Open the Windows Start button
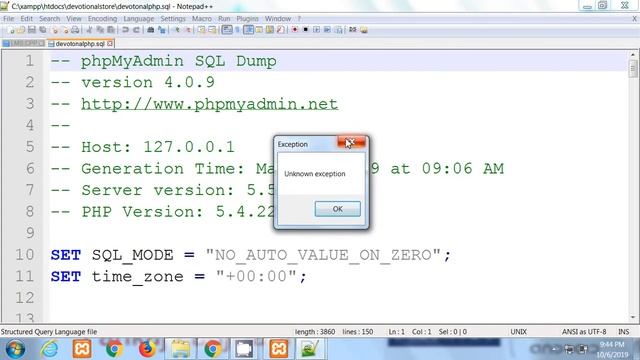Viewport: 640px width, 360px height. 15,349
